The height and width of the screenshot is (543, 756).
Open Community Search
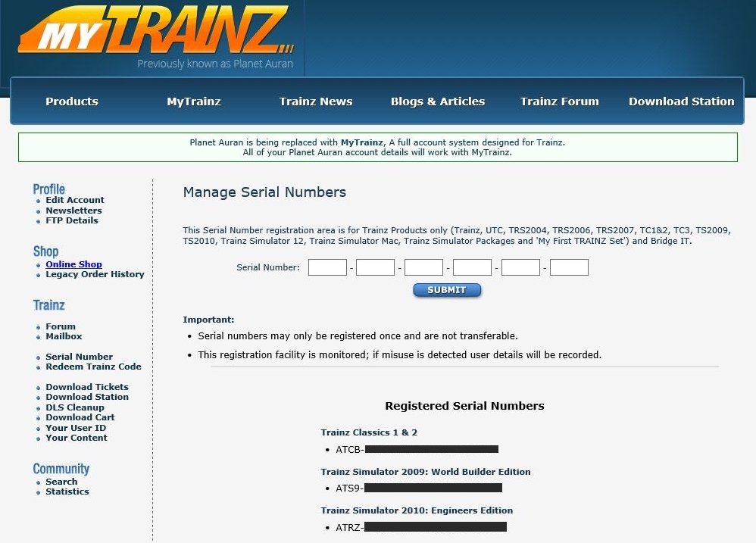(x=61, y=482)
